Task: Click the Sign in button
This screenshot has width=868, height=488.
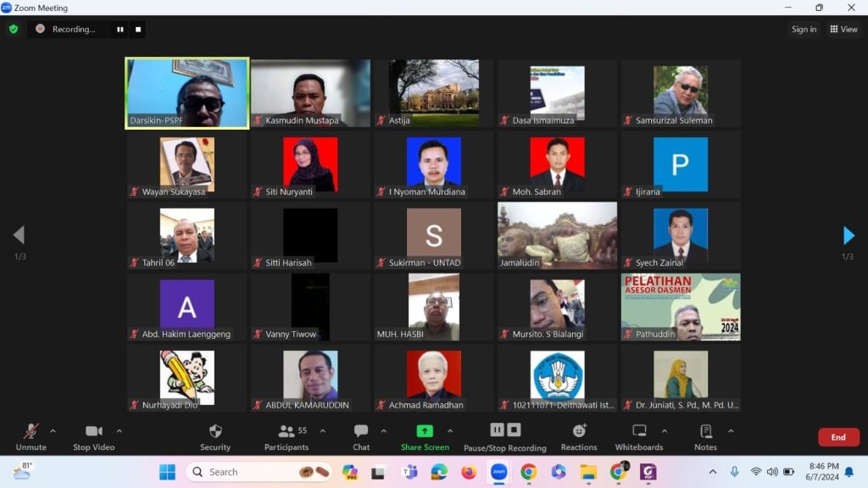Action: pos(804,30)
